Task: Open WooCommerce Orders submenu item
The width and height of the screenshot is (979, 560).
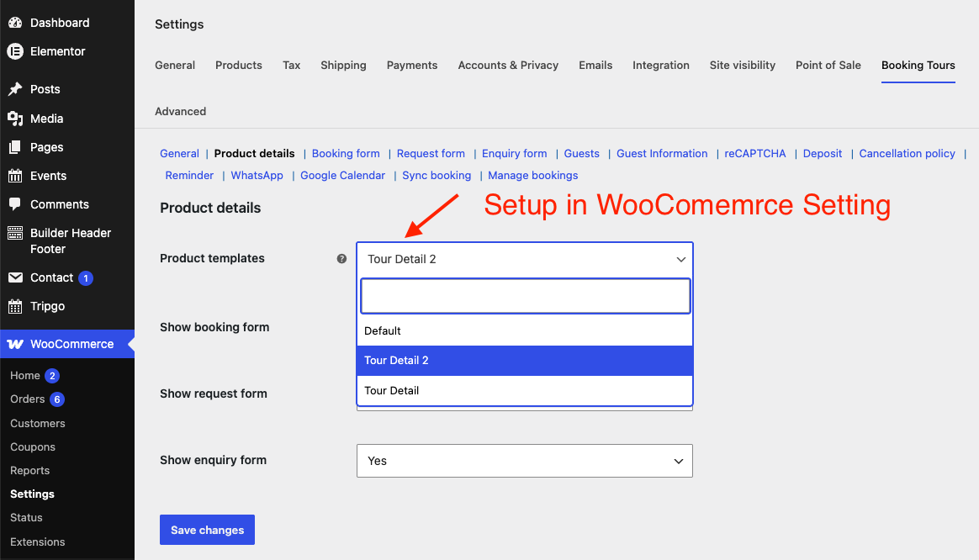Action: (x=28, y=399)
